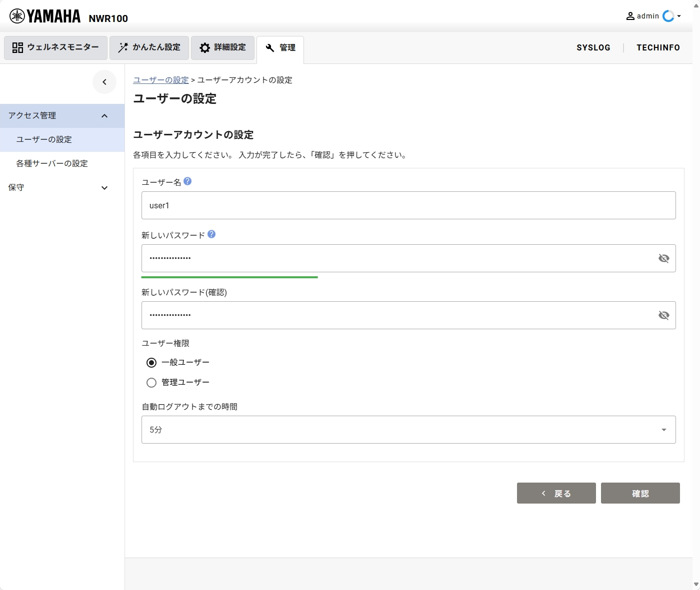Screen dimensions: 700x590
Task: Show help for ユーザー名 field
Action: click(187, 181)
